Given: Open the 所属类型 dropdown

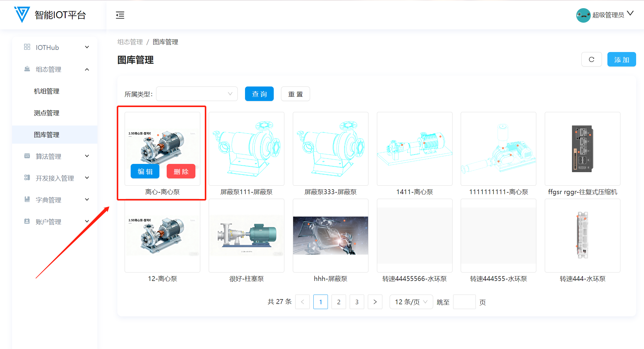Looking at the screenshot, I should click(197, 94).
